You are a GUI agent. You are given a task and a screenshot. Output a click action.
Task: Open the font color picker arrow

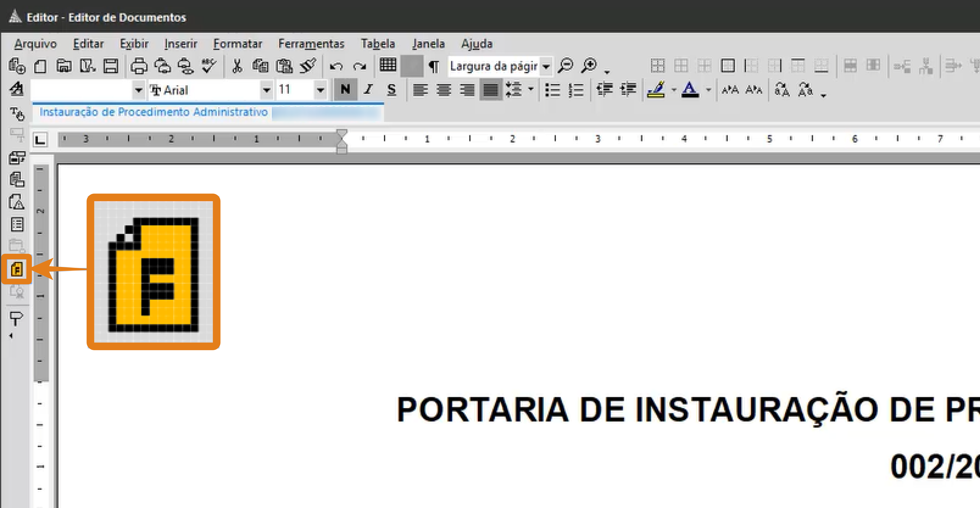(708, 90)
